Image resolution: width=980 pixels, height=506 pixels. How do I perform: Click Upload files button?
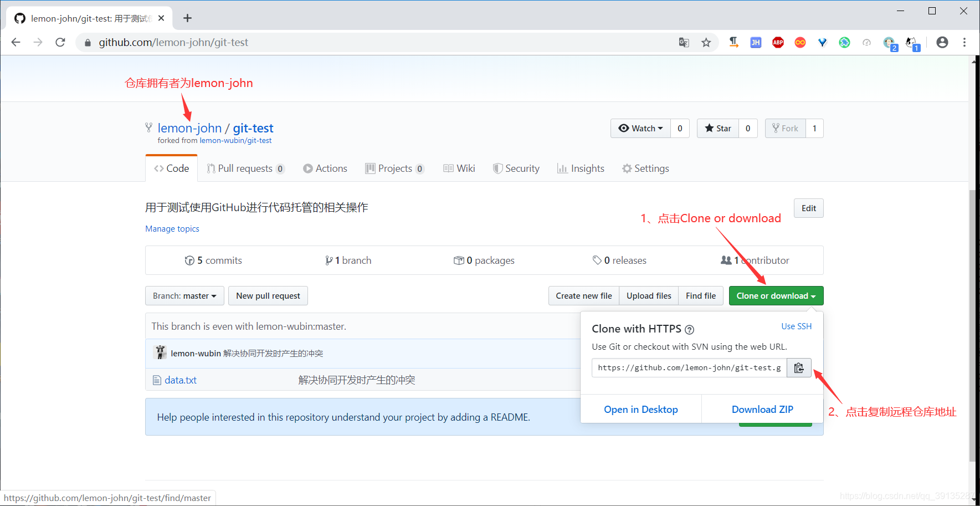[649, 296]
